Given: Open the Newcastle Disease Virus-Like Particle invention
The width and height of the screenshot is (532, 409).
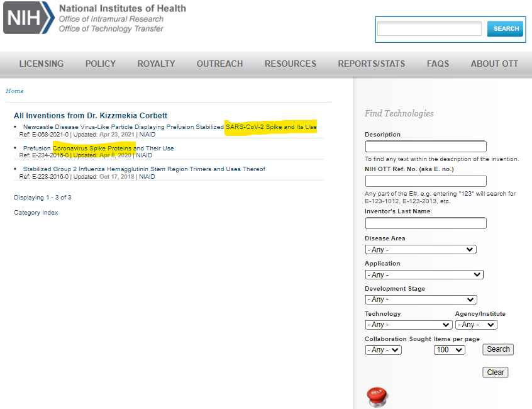Looking at the screenshot, I should click(170, 127).
